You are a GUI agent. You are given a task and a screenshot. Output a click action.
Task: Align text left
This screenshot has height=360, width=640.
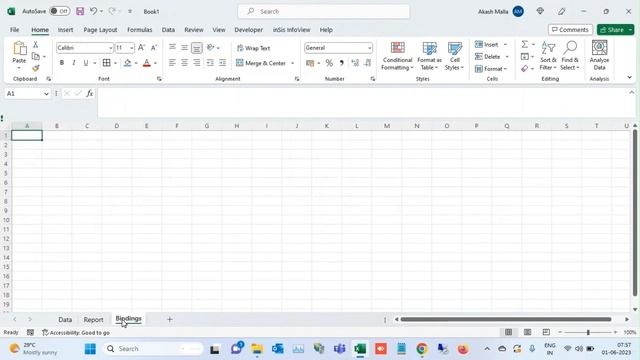(x=172, y=63)
